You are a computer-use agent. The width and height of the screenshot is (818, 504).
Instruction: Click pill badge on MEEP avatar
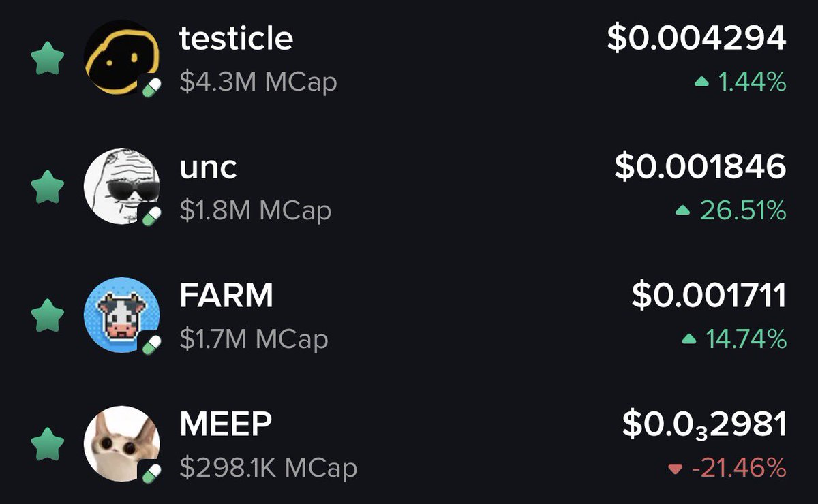coord(151,472)
